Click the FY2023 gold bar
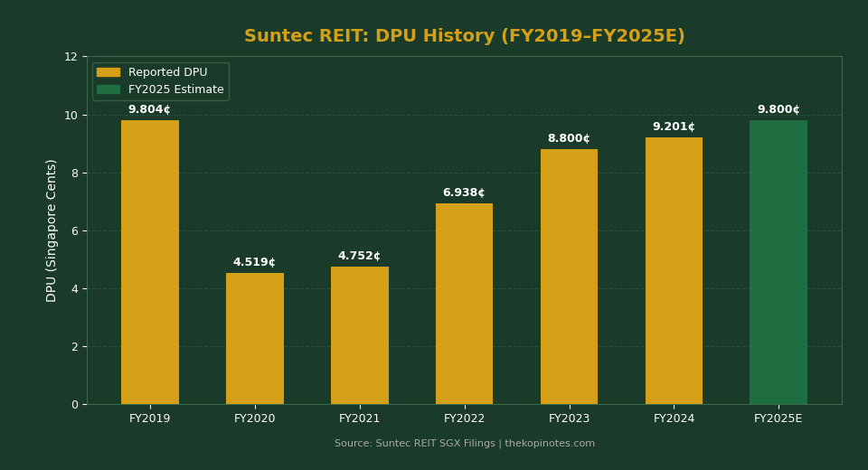This screenshot has width=868, height=470. 569,277
